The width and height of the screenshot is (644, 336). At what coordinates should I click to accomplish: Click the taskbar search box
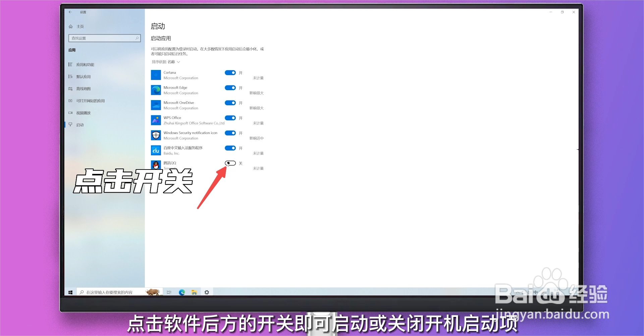[x=119, y=292]
